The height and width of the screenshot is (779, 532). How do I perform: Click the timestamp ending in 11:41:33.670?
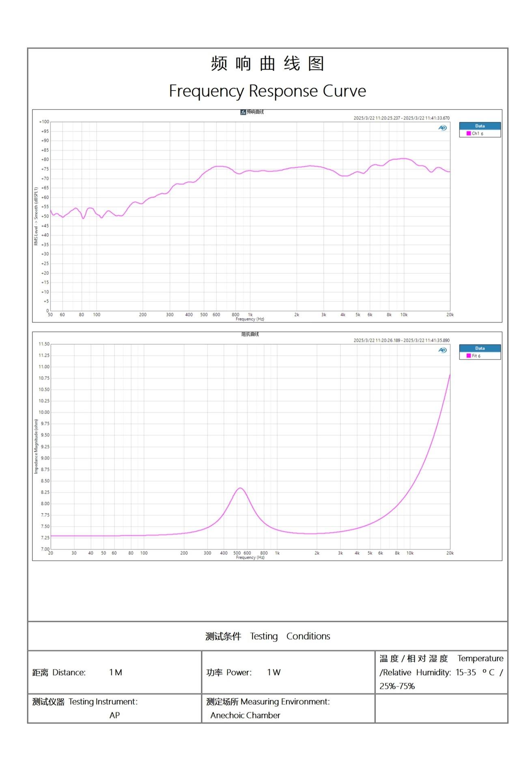[x=401, y=118]
